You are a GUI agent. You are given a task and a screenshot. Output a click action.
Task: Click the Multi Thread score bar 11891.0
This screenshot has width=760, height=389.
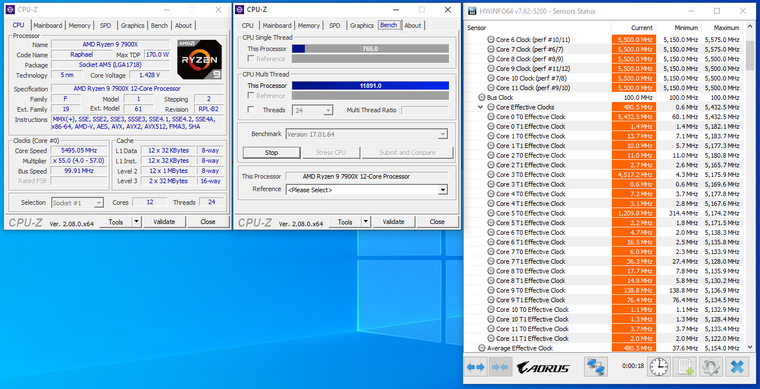[x=370, y=86]
